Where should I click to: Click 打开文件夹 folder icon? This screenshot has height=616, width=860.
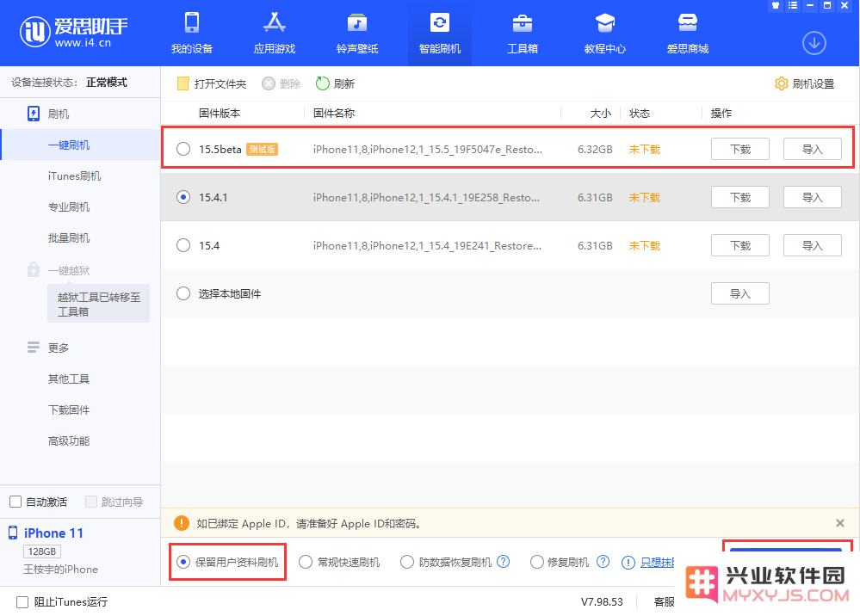tap(183, 83)
